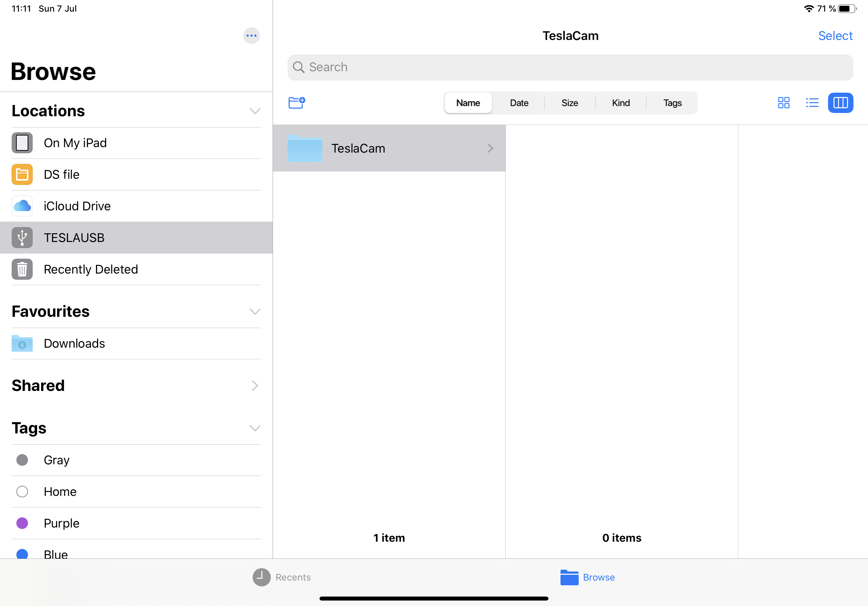Sort files by Kind
Viewport: 868px width, 606px height.
[620, 103]
